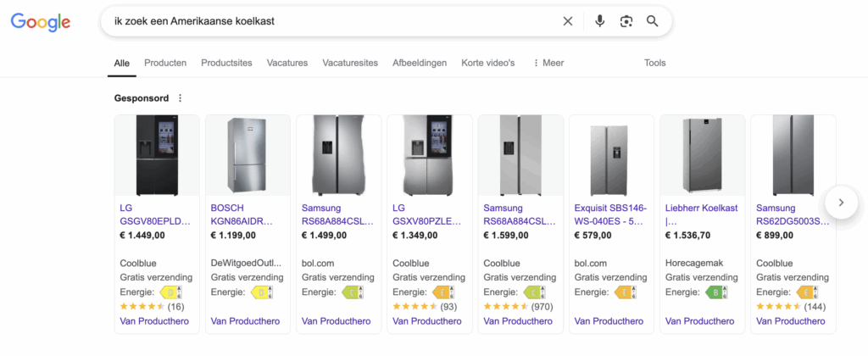Open the Samsung fridge image priced €1.499,00
This screenshot has height=356, width=868.
339,156
